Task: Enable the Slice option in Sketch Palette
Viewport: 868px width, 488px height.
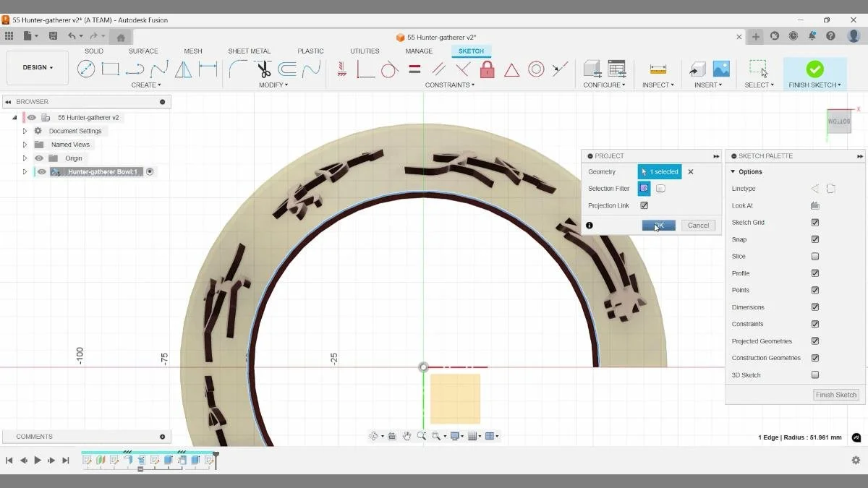Action: pyautogui.click(x=815, y=256)
